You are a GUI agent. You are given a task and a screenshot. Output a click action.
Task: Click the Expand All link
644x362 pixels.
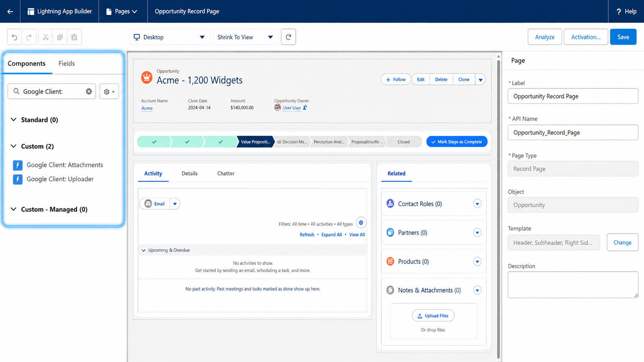pos(332,235)
